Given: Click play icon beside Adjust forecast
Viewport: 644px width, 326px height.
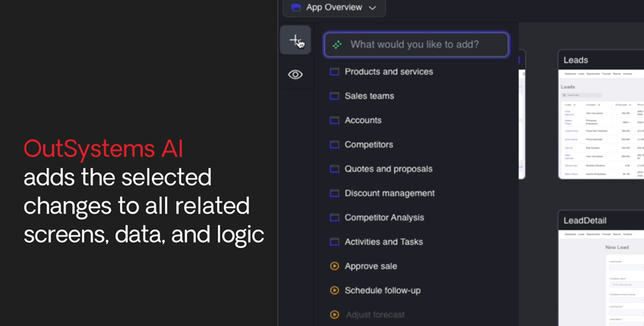Looking at the screenshot, I should [x=334, y=315].
